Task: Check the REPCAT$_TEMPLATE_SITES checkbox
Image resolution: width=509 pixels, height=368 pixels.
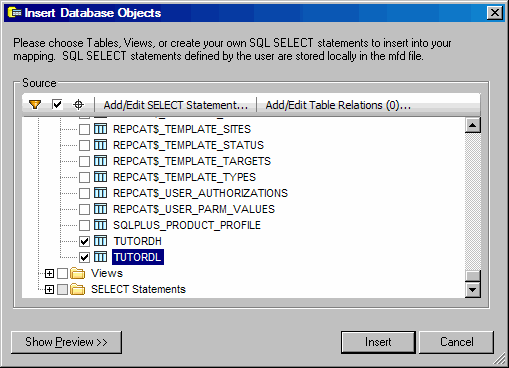Action: [x=84, y=129]
